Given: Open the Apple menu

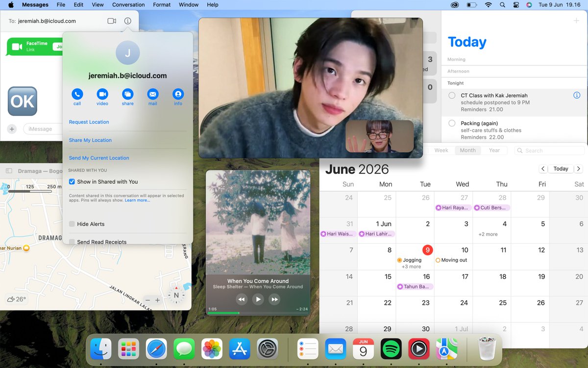Looking at the screenshot, I should coord(10,5).
